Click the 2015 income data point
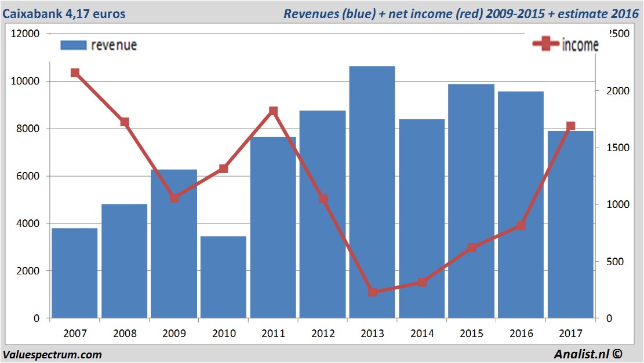The height and width of the screenshot is (363, 644). coord(472,247)
